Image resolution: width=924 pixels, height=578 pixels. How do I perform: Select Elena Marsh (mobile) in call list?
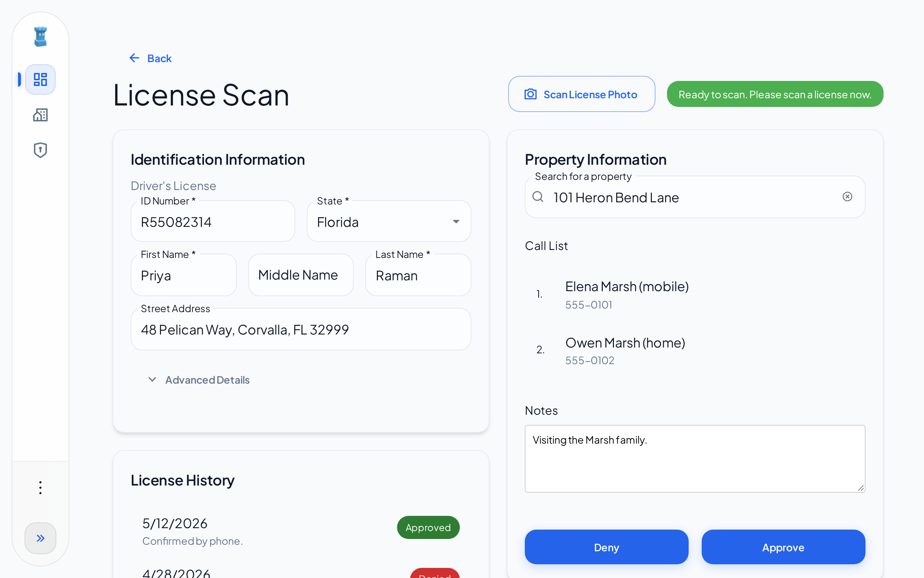(x=627, y=286)
